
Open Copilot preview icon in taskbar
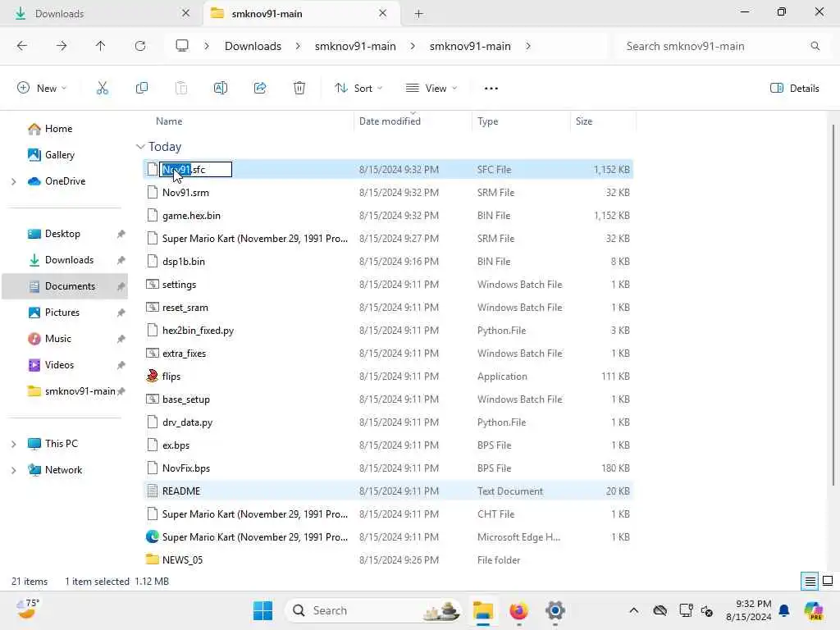coord(814,610)
